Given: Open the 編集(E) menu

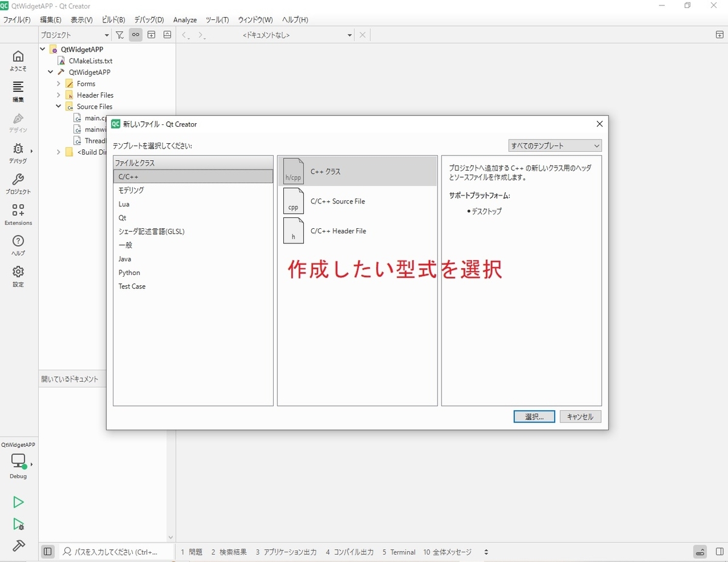Looking at the screenshot, I should pos(50,19).
